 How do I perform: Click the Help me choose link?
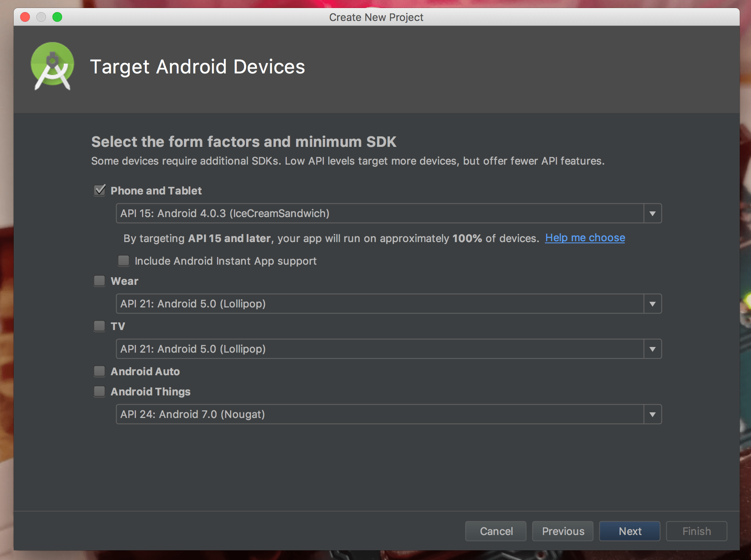(x=585, y=238)
